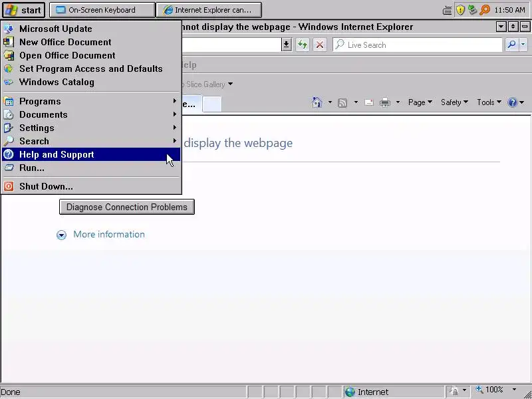Click the Microsoft Update icon
This screenshot has height=399, width=532.
[x=9, y=29]
